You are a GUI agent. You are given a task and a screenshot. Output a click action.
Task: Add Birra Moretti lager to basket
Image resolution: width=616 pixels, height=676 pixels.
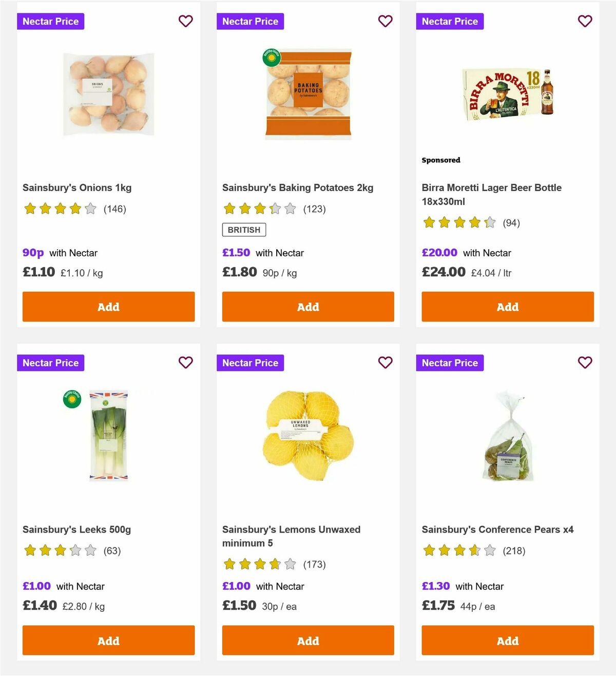pyautogui.click(x=507, y=306)
